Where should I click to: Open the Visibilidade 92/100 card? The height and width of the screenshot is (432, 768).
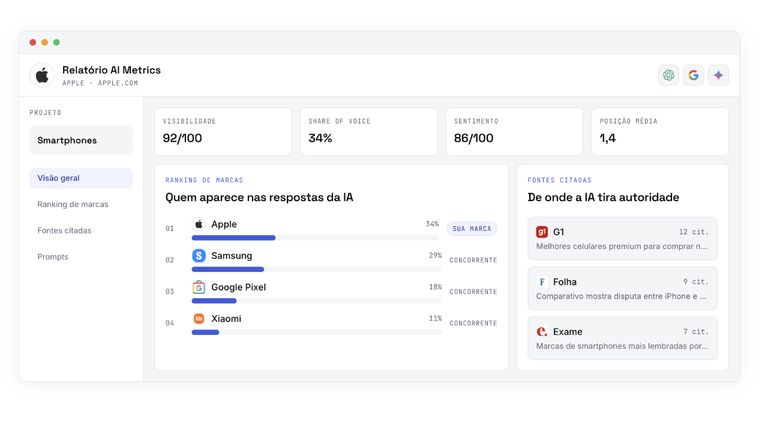click(x=223, y=131)
